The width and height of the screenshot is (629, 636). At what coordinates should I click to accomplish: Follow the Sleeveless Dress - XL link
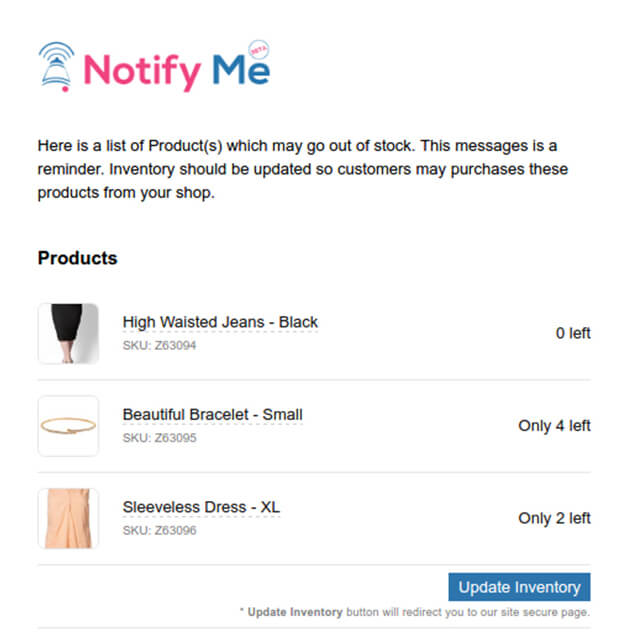click(x=201, y=507)
